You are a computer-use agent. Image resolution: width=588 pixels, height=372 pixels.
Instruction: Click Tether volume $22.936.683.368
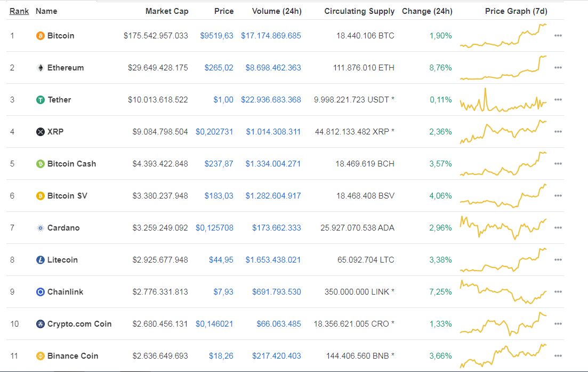tap(271, 100)
